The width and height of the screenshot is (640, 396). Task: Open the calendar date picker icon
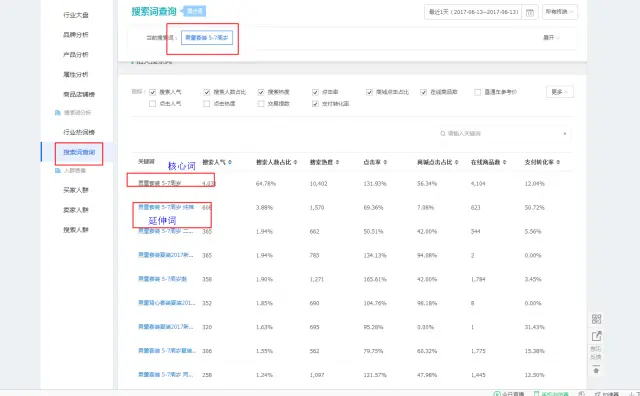530,13
